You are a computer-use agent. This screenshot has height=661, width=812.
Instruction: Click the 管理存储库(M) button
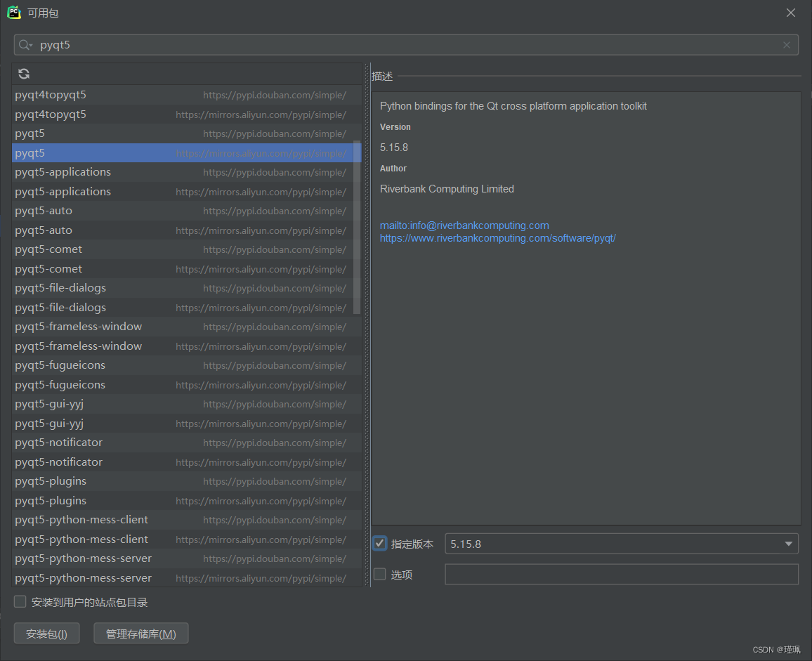point(141,634)
